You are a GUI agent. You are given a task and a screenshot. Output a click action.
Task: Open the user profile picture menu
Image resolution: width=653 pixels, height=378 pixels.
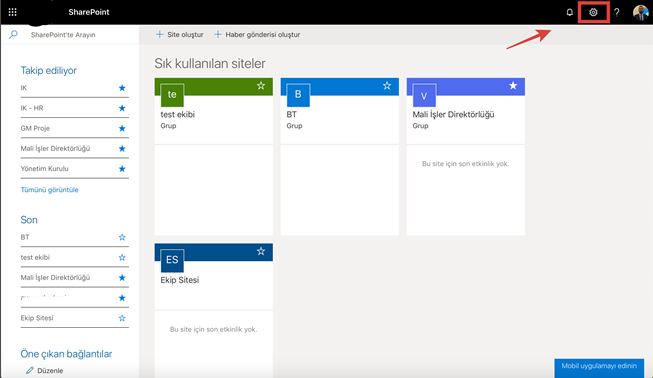[641, 12]
